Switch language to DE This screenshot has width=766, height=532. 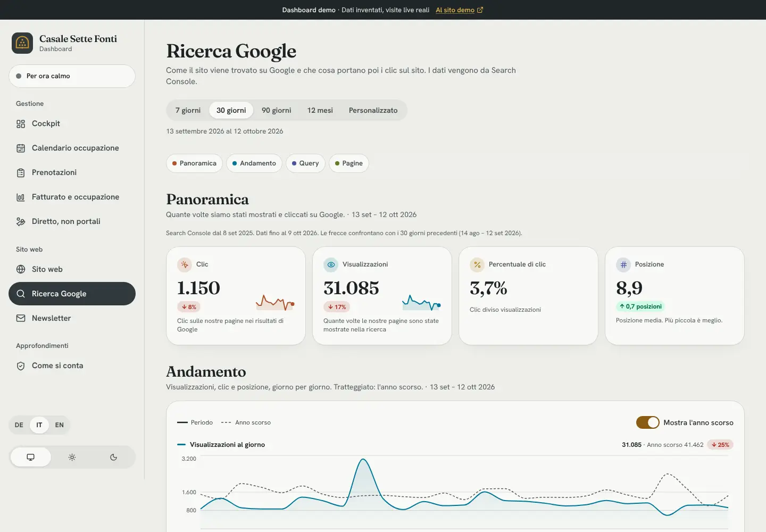[x=19, y=425]
